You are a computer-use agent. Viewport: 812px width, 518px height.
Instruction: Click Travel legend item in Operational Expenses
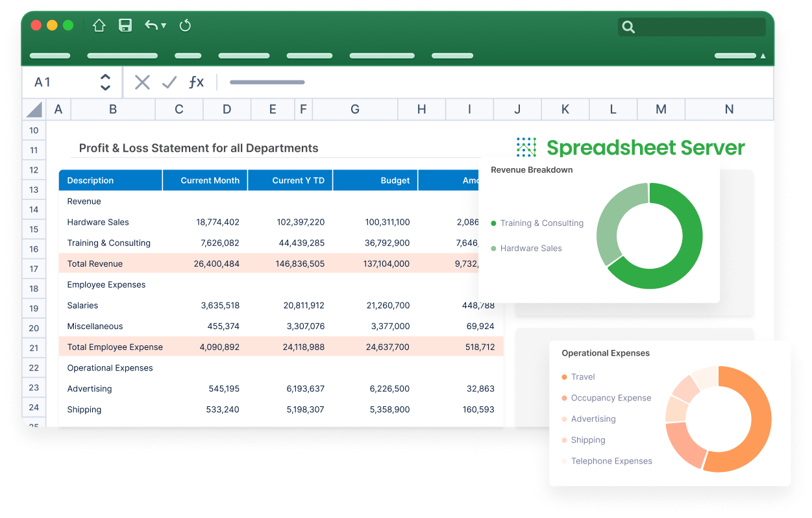[582, 376]
